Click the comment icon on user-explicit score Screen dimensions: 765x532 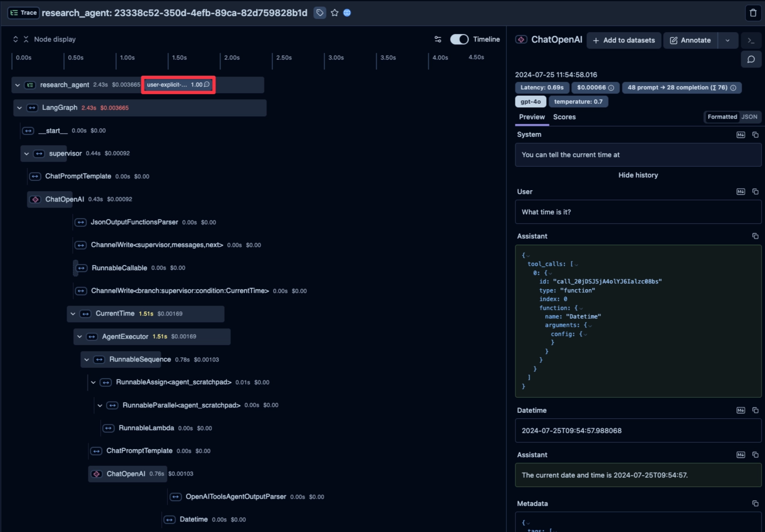pyautogui.click(x=207, y=85)
